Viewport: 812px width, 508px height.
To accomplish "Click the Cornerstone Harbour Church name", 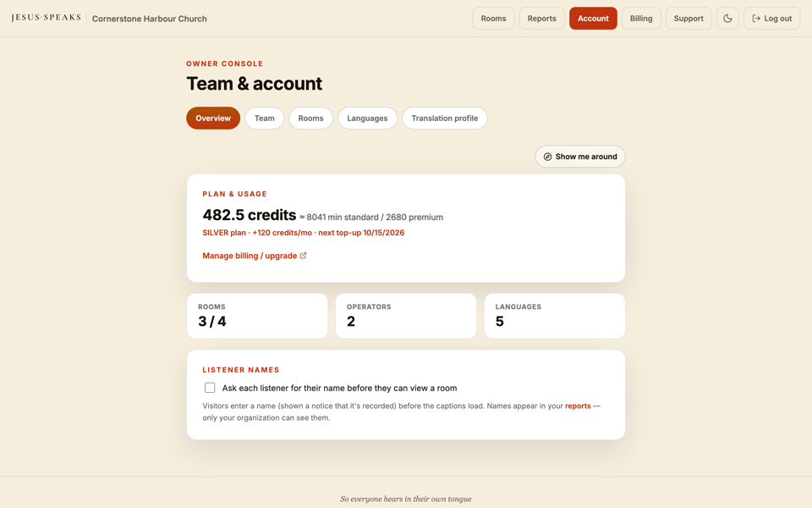I will (x=149, y=19).
